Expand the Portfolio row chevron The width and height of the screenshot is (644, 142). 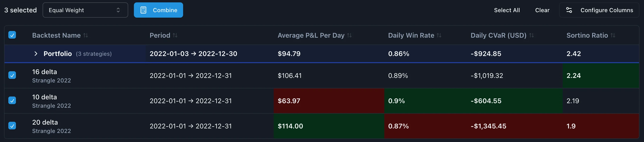[36, 54]
